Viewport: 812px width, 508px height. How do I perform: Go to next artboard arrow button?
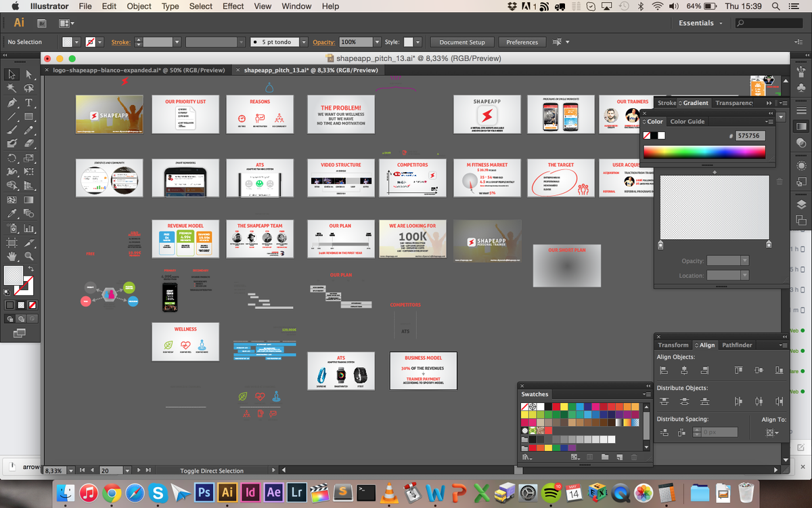coord(139,469)
